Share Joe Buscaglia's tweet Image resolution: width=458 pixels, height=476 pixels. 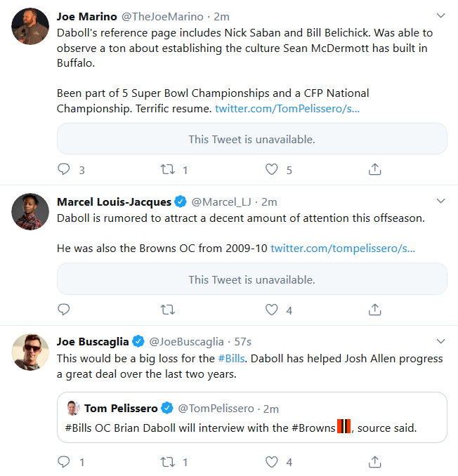[x=375, y=462]
